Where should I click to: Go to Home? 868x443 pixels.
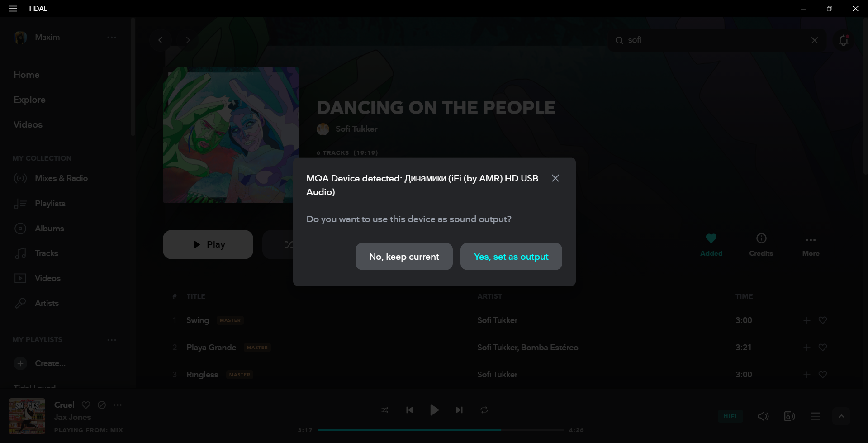click(26, 75)
